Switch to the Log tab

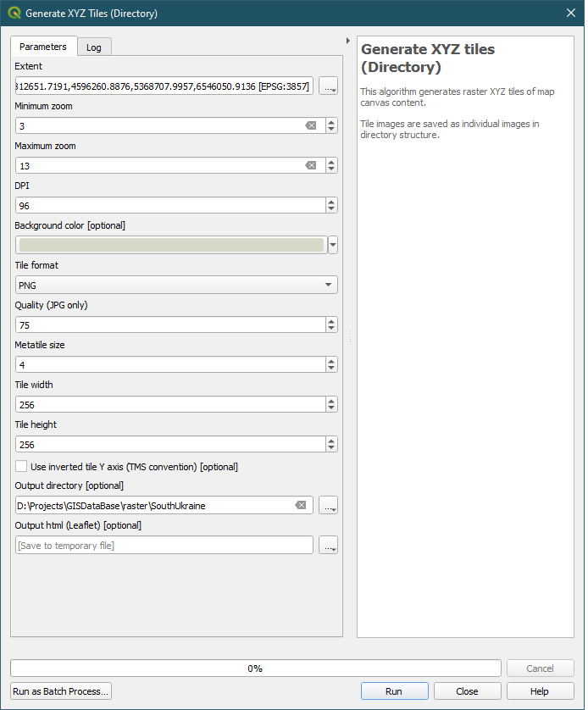(x=94, y=47)
